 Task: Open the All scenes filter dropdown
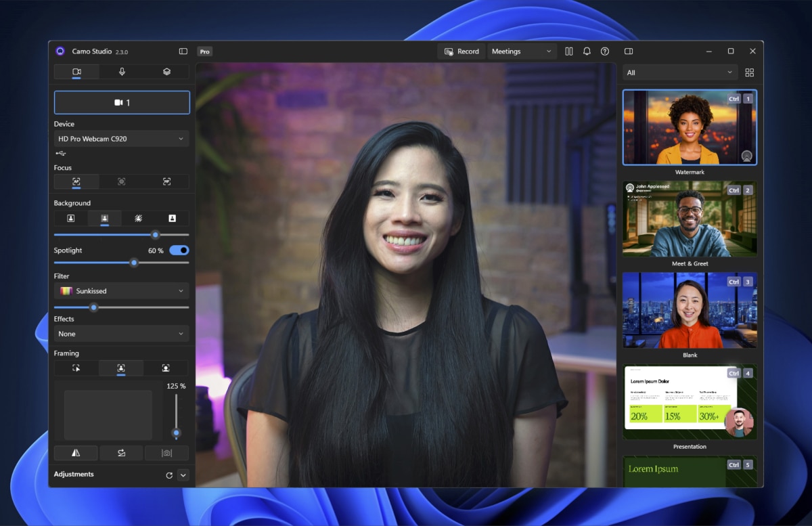coord(680,72)
